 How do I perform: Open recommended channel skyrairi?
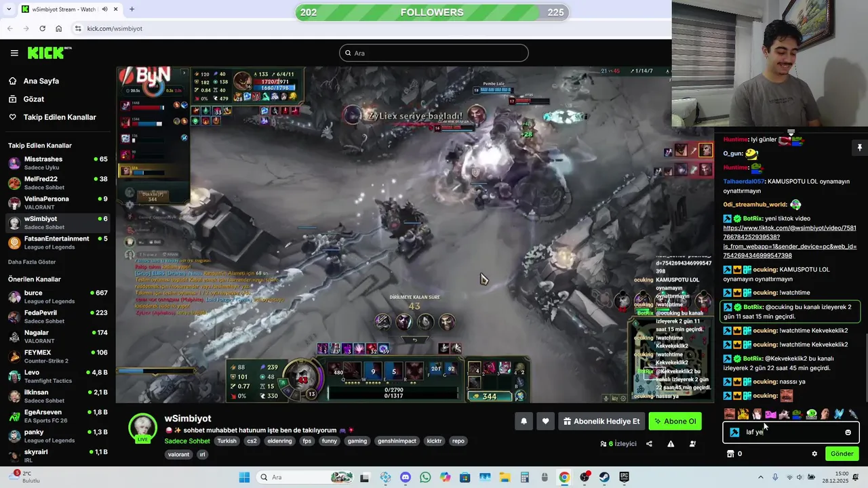(x=58, y=455)
